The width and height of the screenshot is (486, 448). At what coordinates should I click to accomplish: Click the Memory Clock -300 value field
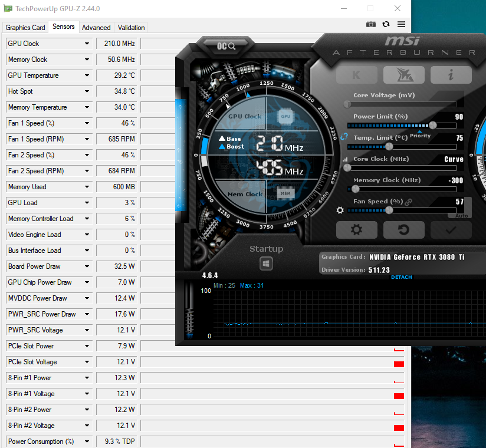455,180
